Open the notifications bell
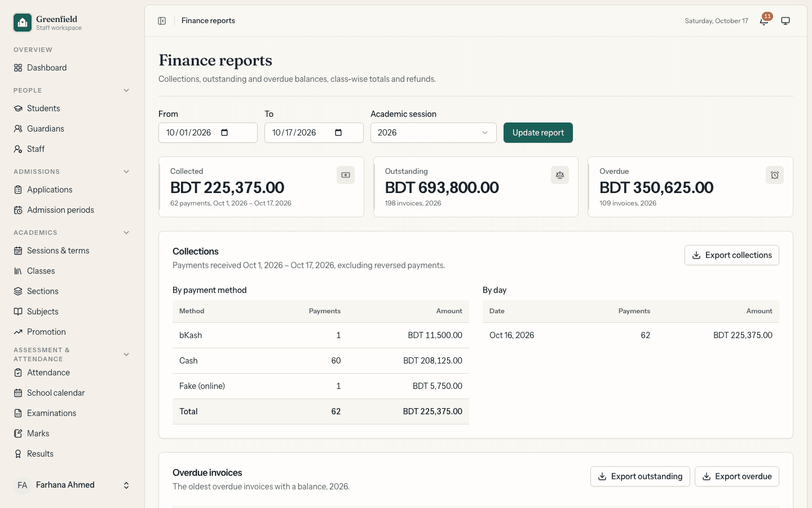 (x=764, y=21)
